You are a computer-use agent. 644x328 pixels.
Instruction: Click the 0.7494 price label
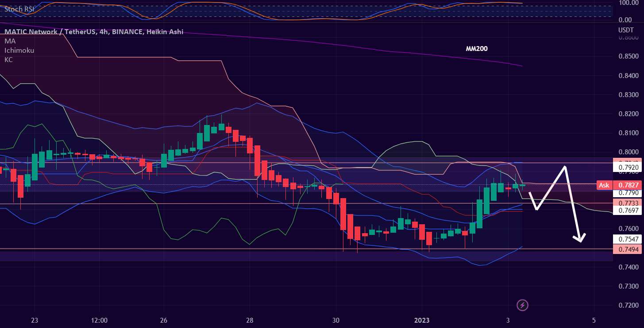pos(627,250)
